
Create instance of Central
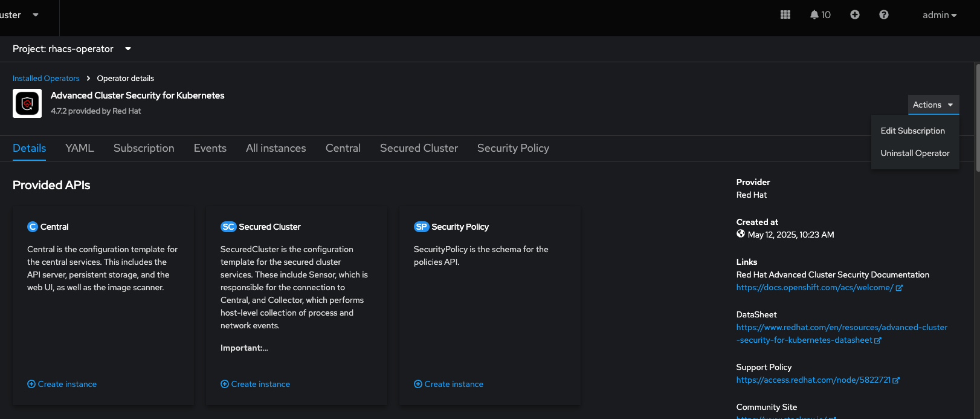62,384
